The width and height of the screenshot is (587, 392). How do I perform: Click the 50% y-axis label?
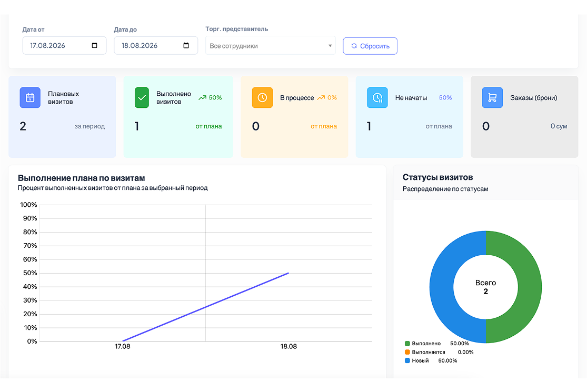point(30,273)
